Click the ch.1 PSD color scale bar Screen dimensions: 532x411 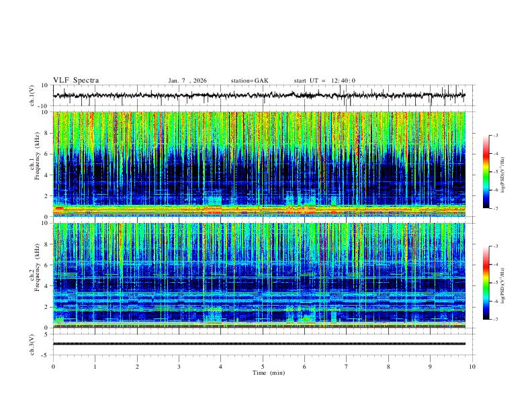[486, 172]
